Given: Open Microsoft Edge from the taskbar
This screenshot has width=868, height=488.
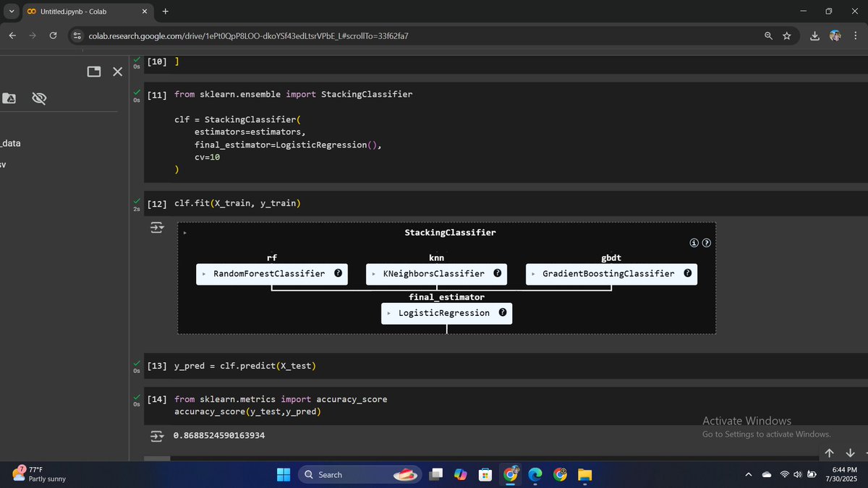Looking at the screenshot, I should (535, 475).
